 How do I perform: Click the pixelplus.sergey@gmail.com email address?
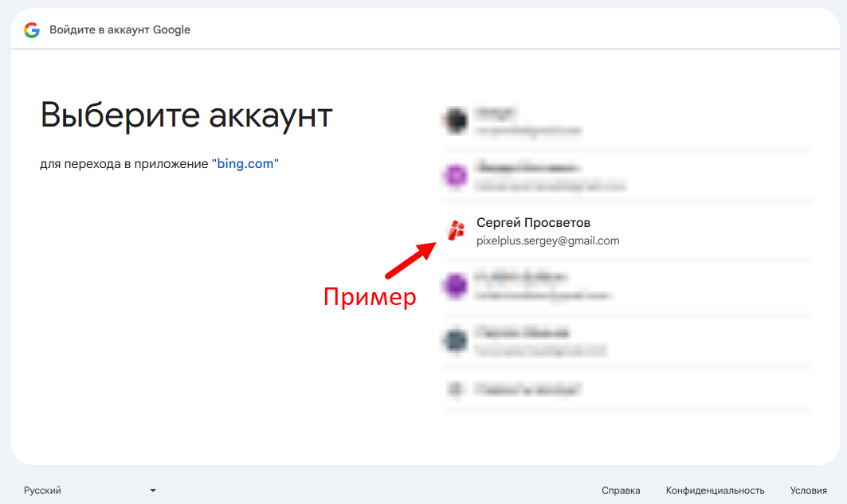(547, 240)
